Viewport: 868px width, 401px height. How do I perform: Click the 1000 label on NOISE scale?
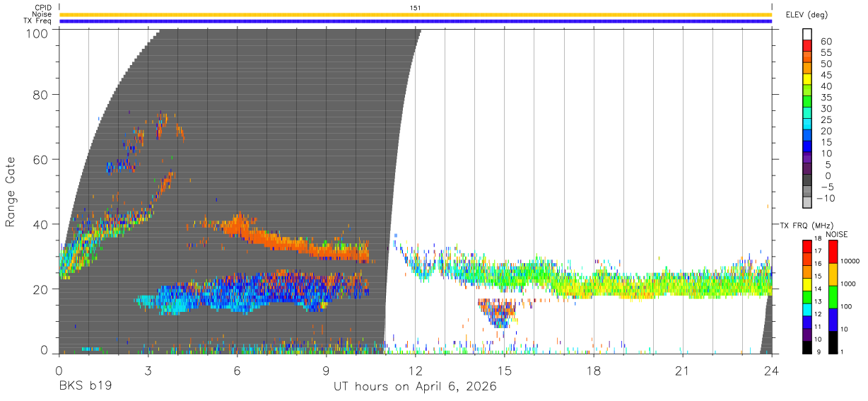(848, 284)
